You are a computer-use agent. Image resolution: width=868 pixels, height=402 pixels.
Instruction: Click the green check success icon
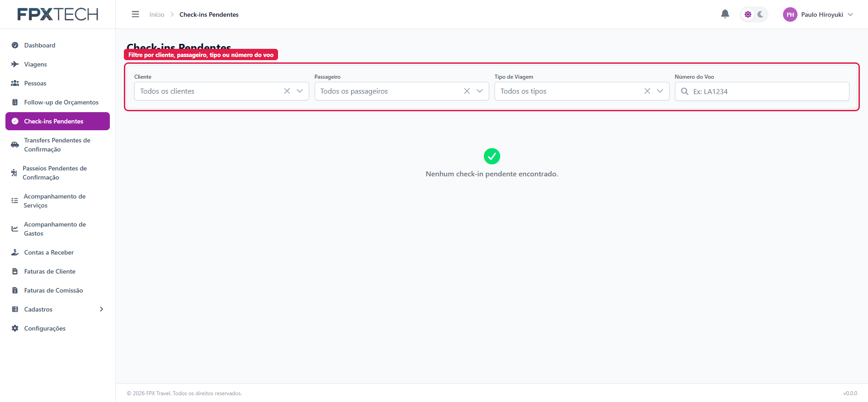point(492,156)
